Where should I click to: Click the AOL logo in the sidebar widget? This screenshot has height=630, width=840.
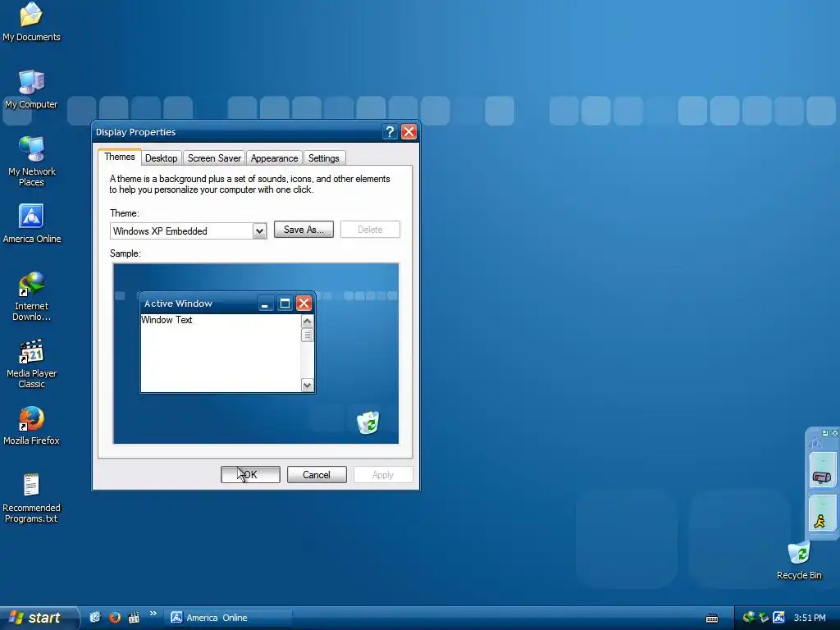coord(816,442)
